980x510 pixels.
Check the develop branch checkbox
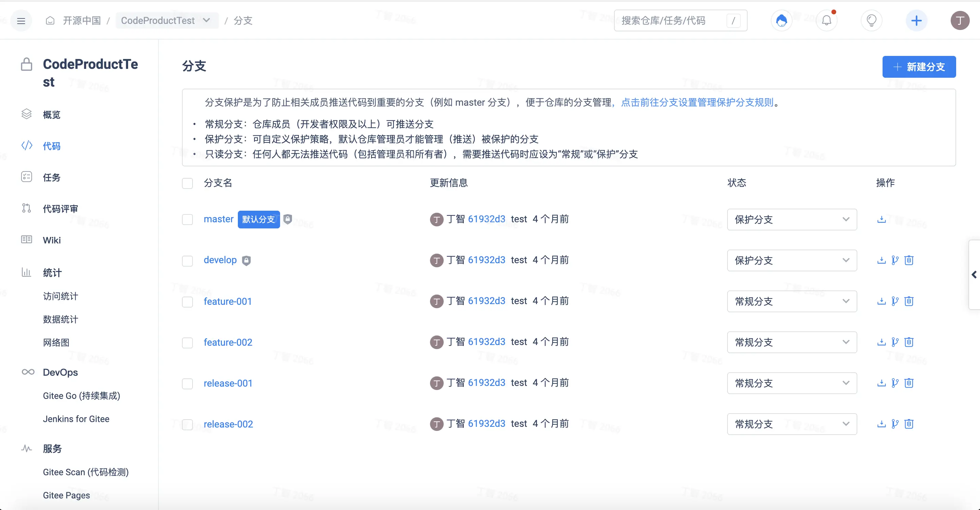[187, 261]
